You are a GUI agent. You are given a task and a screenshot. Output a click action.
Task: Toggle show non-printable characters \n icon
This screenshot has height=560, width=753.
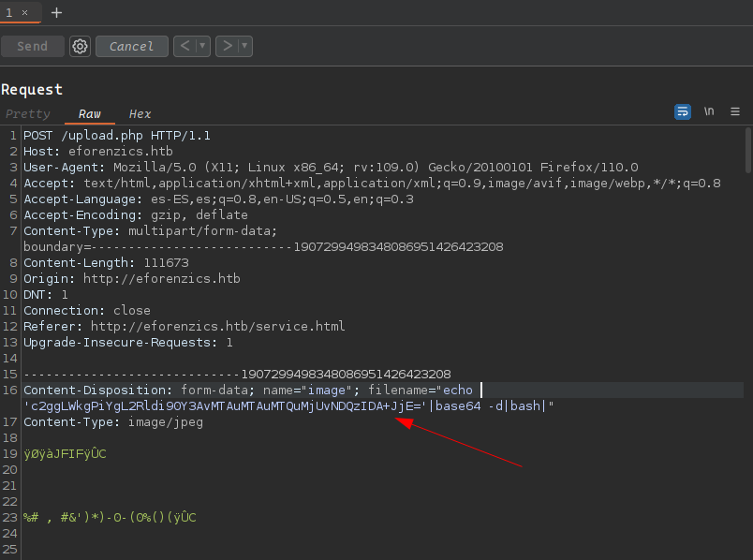tap(709, 111)
